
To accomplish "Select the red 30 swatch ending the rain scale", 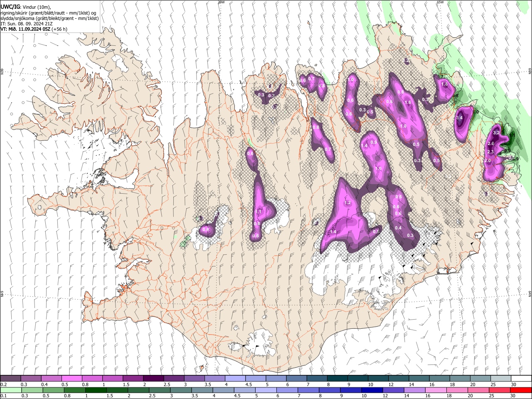I will [521, 390].
